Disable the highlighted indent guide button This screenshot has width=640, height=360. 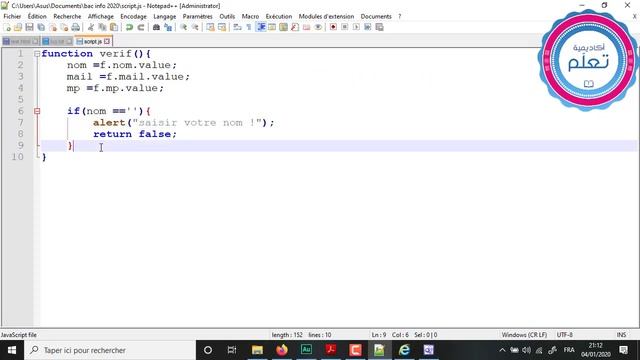point(260,27)
